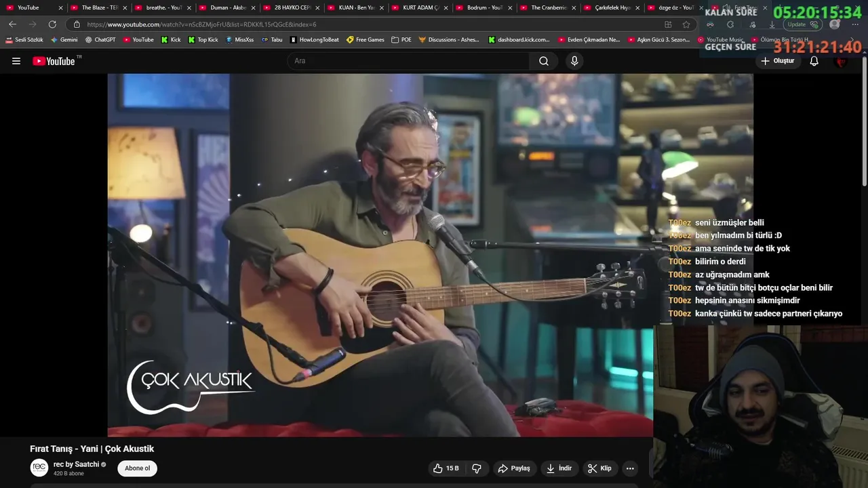Open Kick bookmark
The image size is (868, 488).
click(x=171, y=40)
